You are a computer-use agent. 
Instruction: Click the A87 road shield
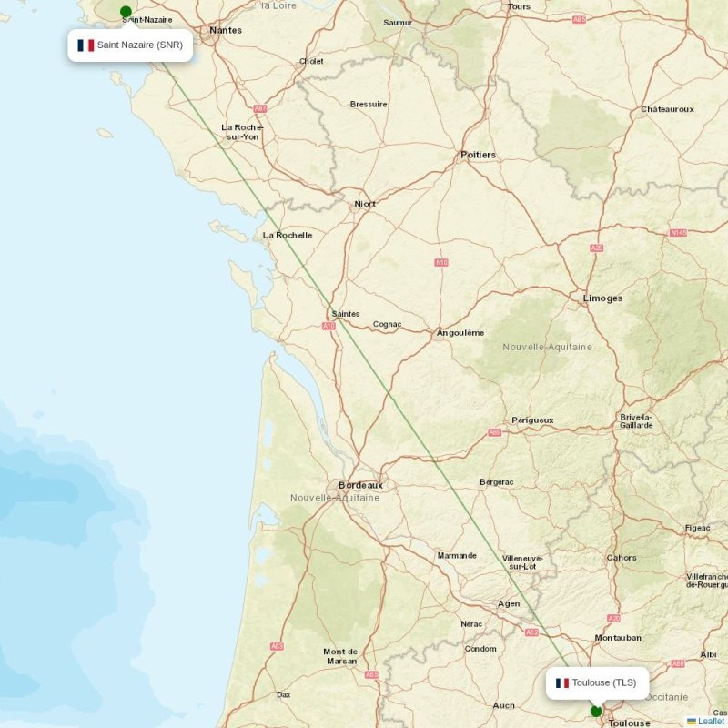click(x=260, y=108)
